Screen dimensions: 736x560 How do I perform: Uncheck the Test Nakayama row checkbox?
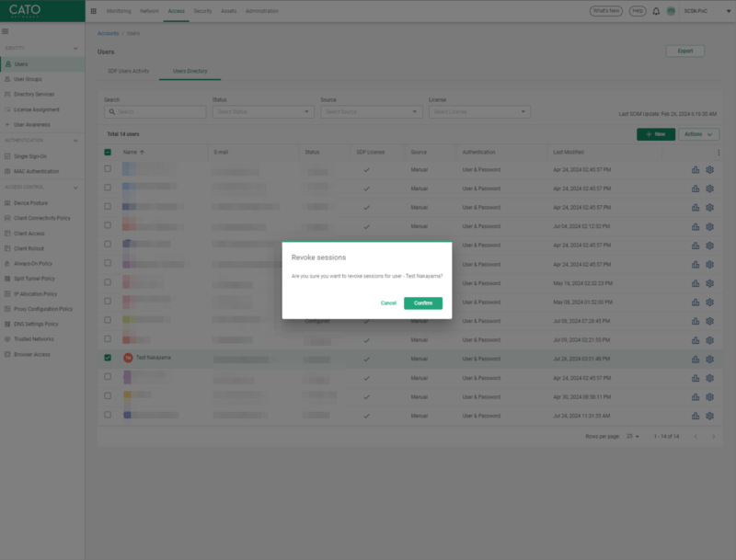(106, 358)
